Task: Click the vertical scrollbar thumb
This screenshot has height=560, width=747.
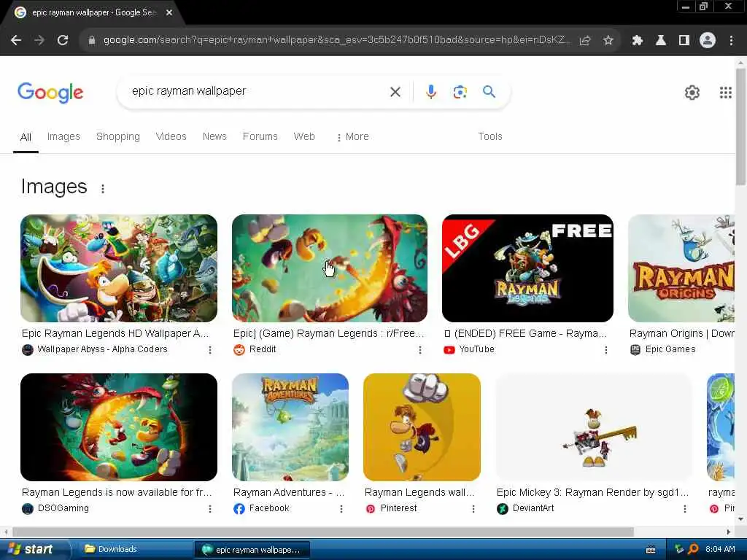Action: [740, 127]
